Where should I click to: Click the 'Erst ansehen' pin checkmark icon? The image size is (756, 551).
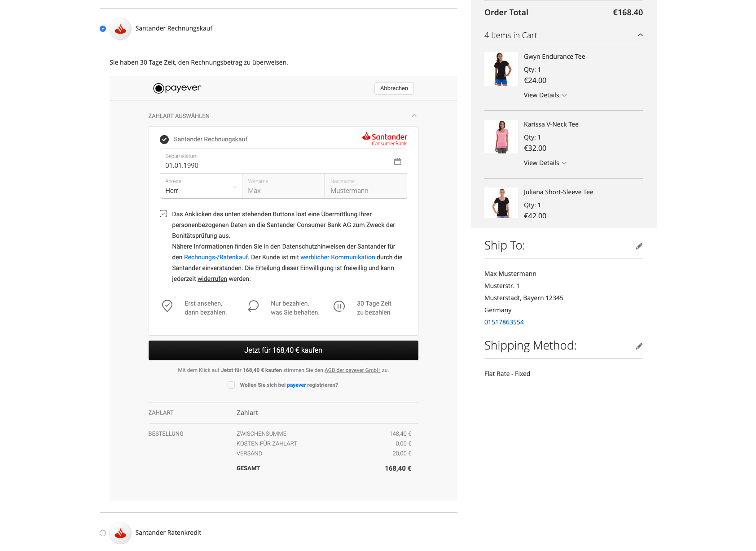167,306
